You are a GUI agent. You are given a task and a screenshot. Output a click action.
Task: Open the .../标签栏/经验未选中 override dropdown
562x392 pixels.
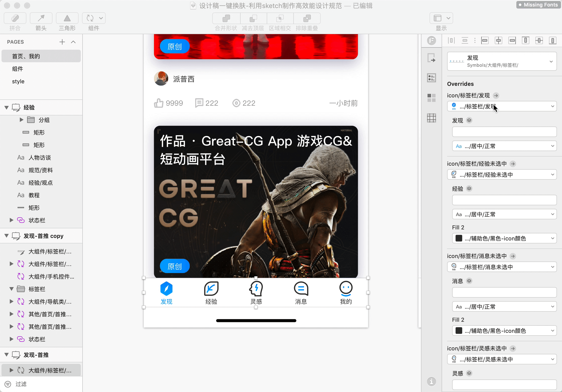point(502,175)
